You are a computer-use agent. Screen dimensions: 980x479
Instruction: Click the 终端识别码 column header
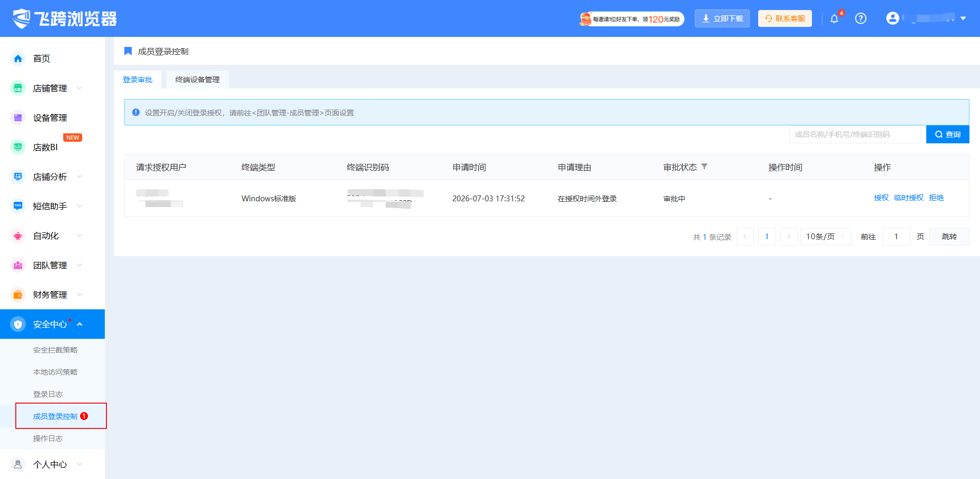368,167
